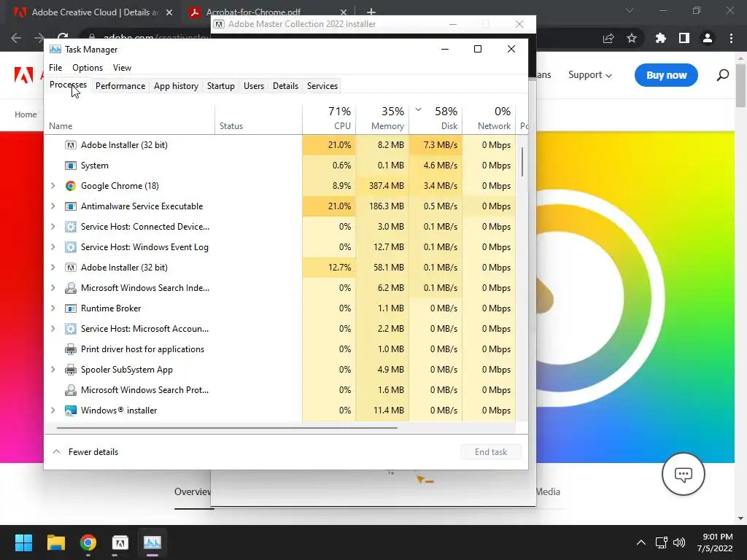Switch to the Services tab
747x560 pixels.
(322, 86)
